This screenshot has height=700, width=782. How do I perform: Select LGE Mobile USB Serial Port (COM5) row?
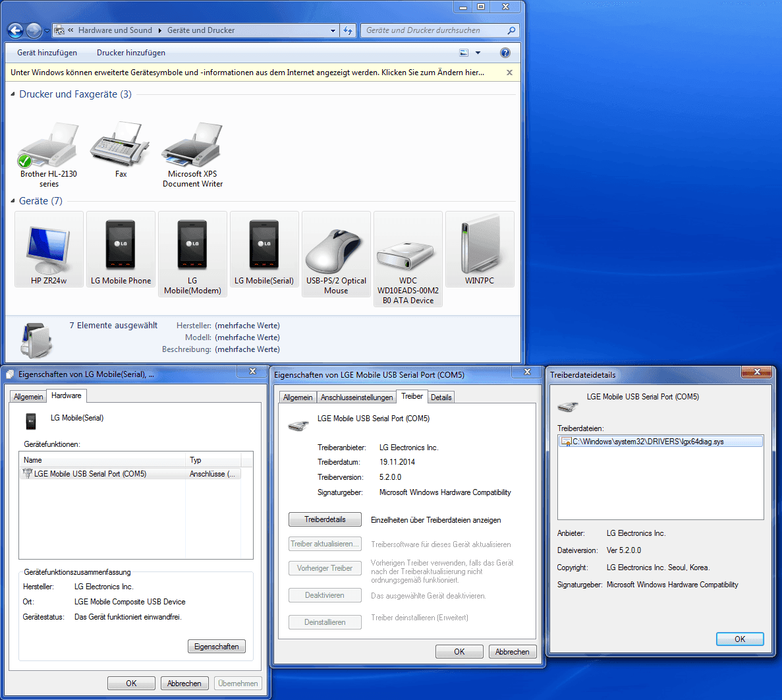point(130,473)
